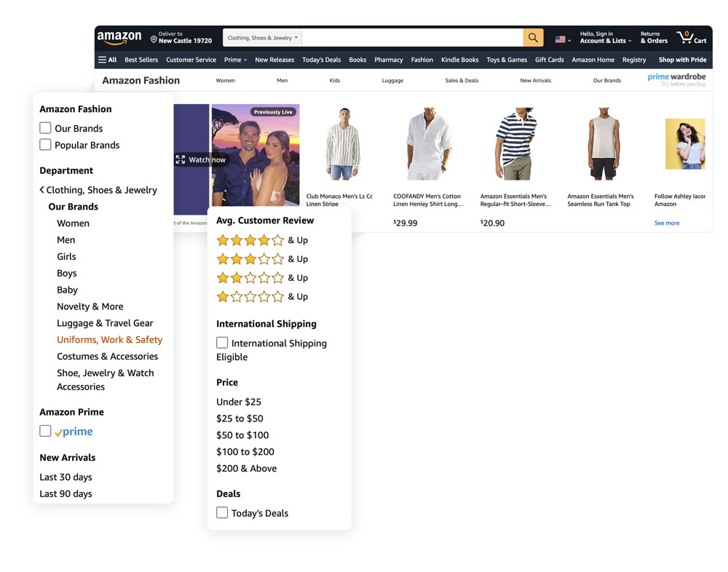Open the Kindle Books nav item
728x572 pixels.
pos(459,60)
